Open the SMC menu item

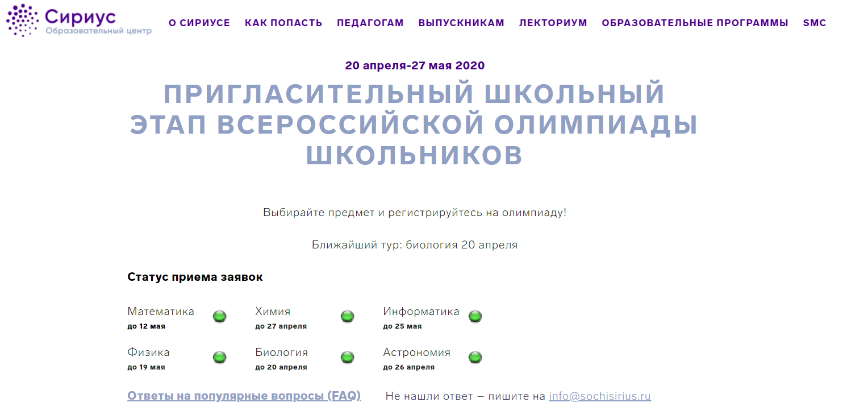tap(815, 23)
